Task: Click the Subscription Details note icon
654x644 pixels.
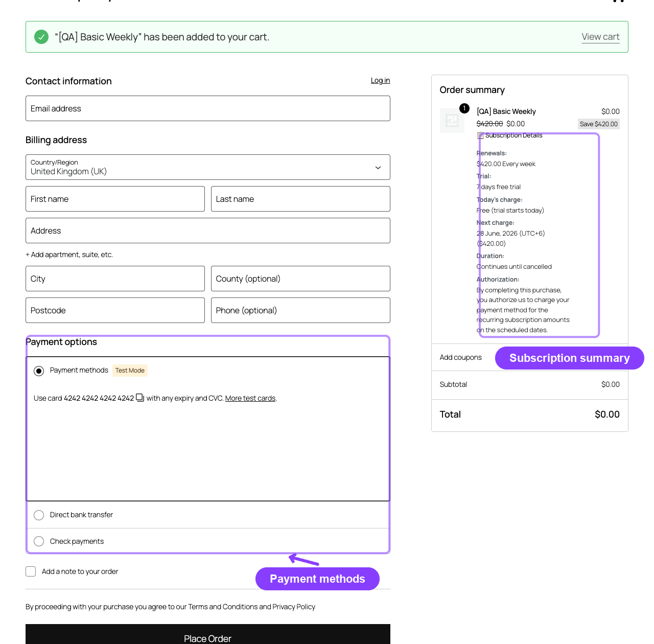Action: click(x=480, y=135)
